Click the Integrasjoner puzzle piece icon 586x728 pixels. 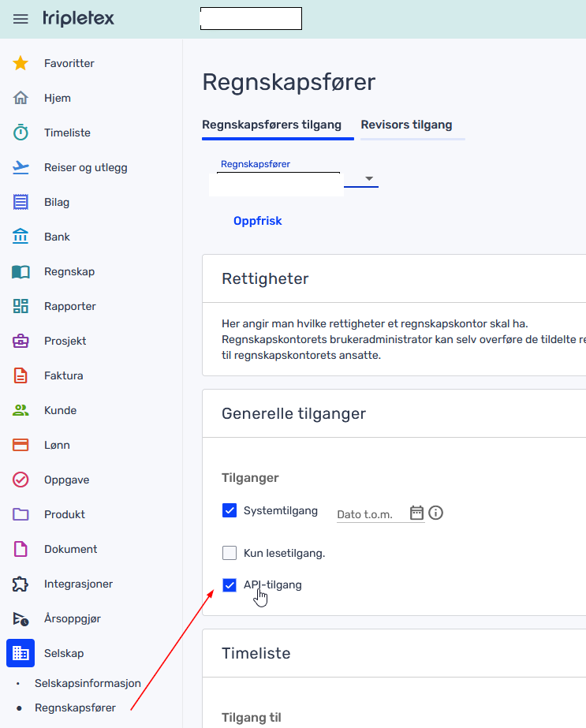(21, 584)
